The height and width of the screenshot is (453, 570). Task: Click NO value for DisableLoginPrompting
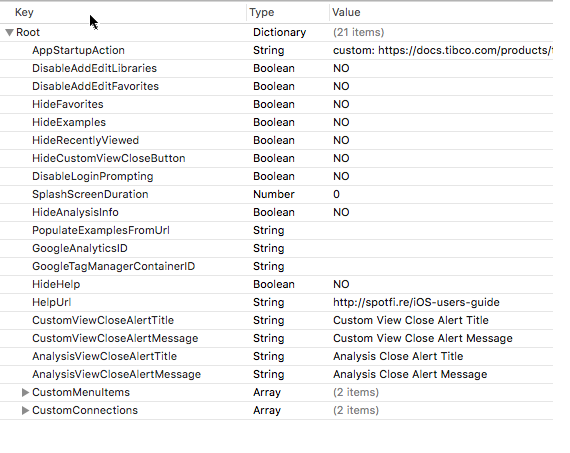point(341,176)
